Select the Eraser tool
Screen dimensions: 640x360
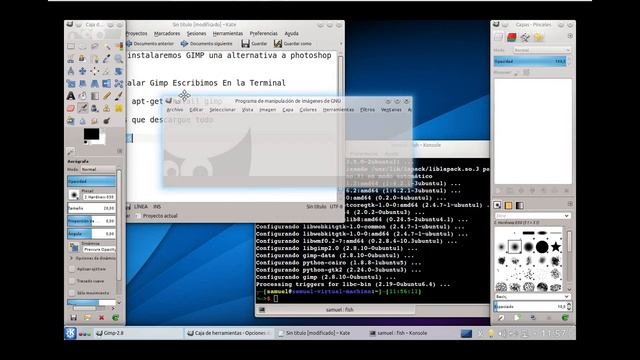click(x=71, y=109)
